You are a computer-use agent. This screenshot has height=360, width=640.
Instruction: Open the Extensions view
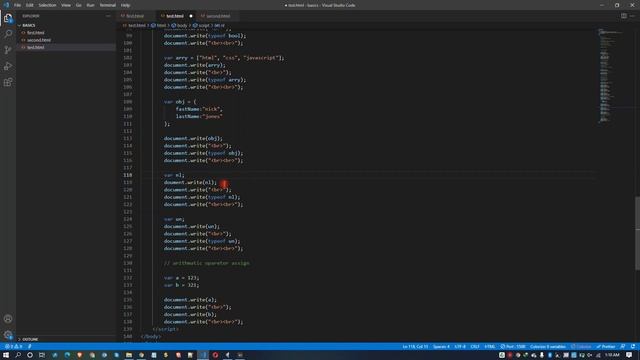click(8, 82)
